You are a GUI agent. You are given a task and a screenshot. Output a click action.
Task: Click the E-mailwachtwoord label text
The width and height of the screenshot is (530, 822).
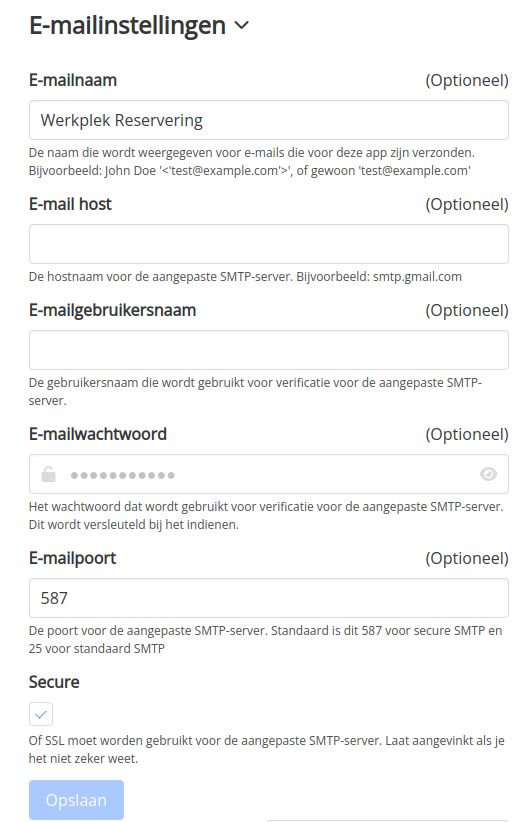[98, 434]
